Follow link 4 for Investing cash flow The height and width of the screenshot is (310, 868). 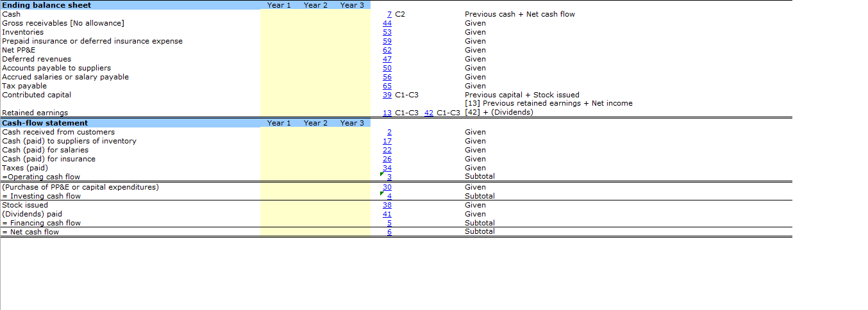(x=390, y=196)
